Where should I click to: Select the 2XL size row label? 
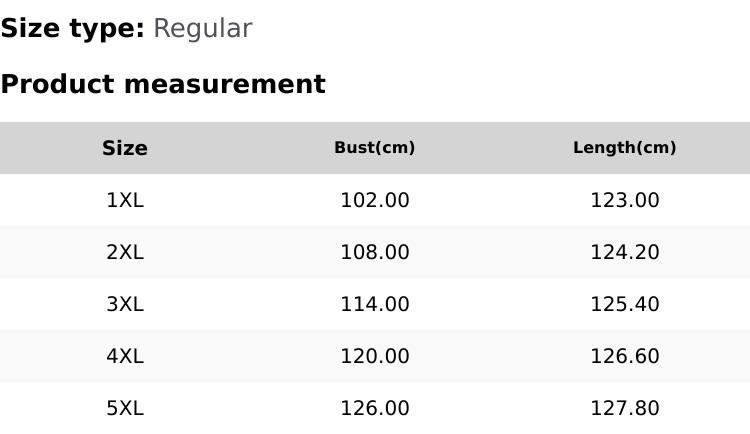tap(125, 252)
